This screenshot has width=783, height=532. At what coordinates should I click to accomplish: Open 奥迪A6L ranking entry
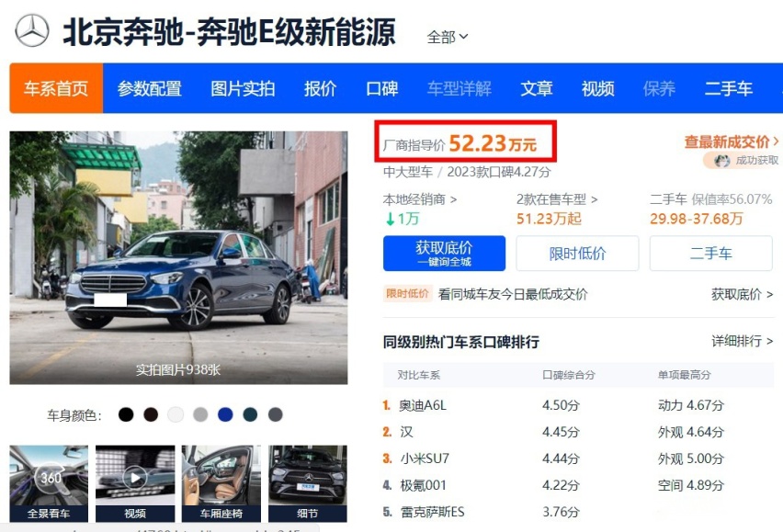coord(423,405)
